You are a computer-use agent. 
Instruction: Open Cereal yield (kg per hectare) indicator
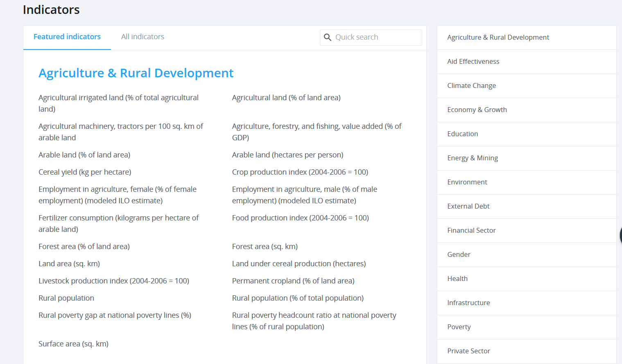(x=85, y=172)
